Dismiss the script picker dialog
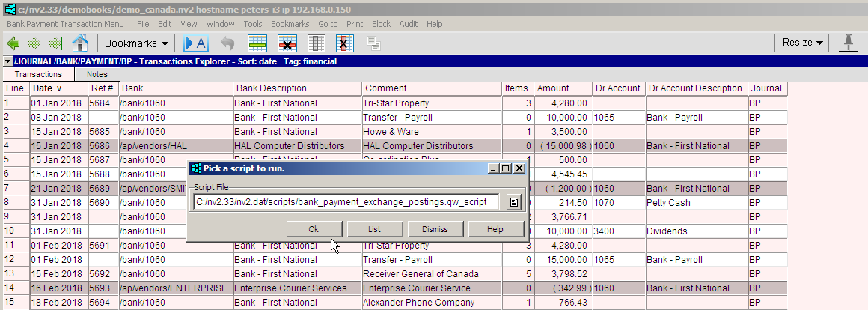Screen dimensions: 868x310 click(x=435, y=229)
